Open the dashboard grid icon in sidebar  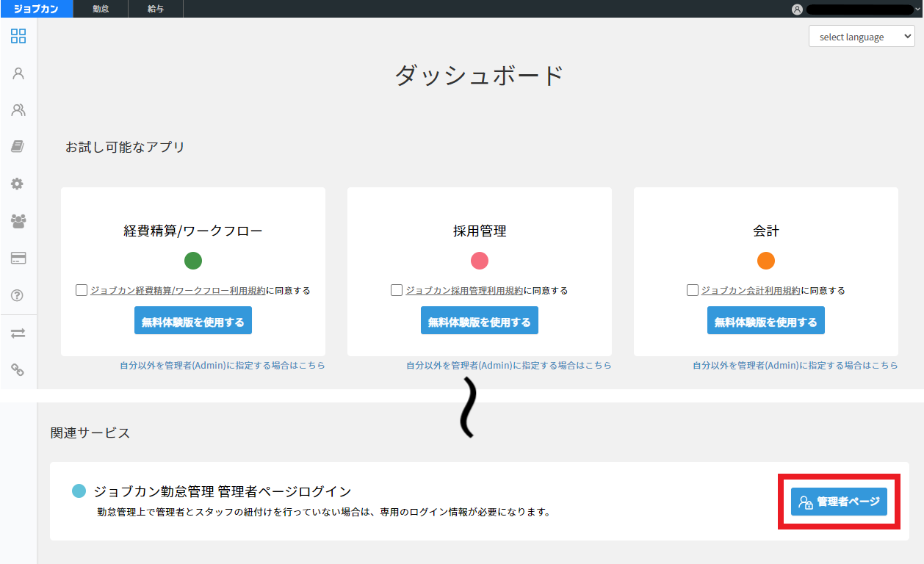pyautogui.click(x=18, y=36)
